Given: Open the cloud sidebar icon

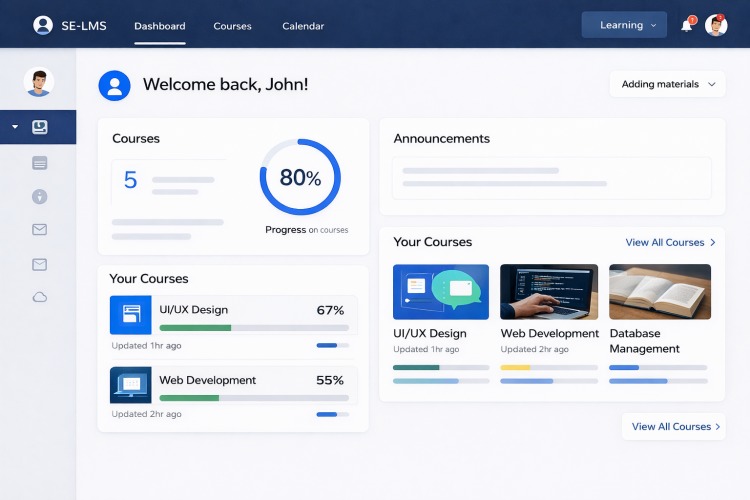Looking at the screenshot, I should pyautogui.click(x=40, y=298).
